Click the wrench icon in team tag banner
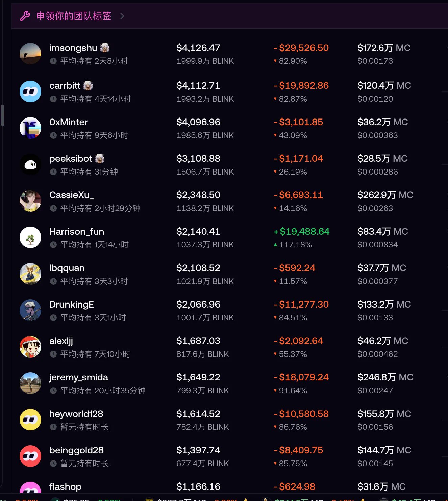 tap(25, 16)
